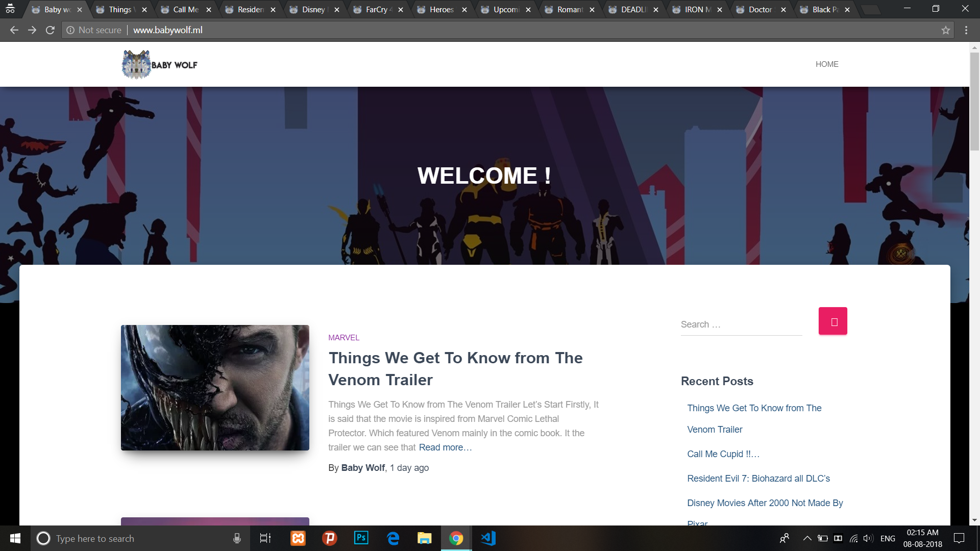
Task: Click the address bar URL www.babywolf.ml
Action: coord(168,30)
